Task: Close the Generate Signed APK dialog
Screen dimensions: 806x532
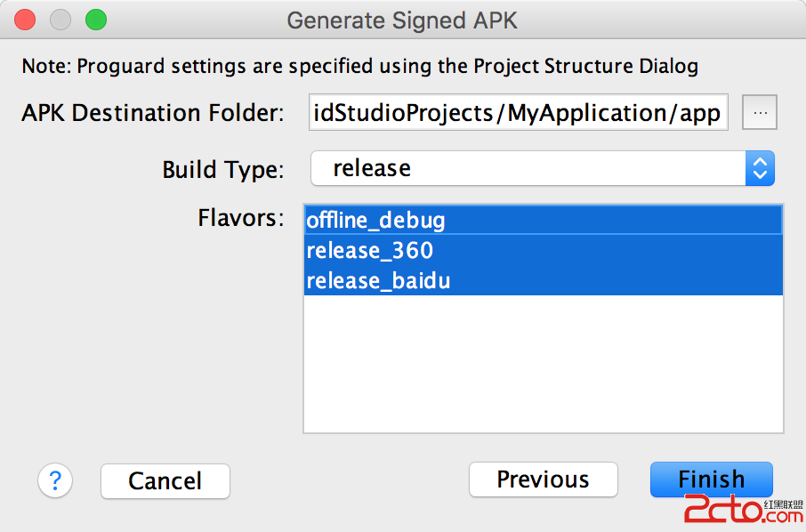Action: [26, 20]
